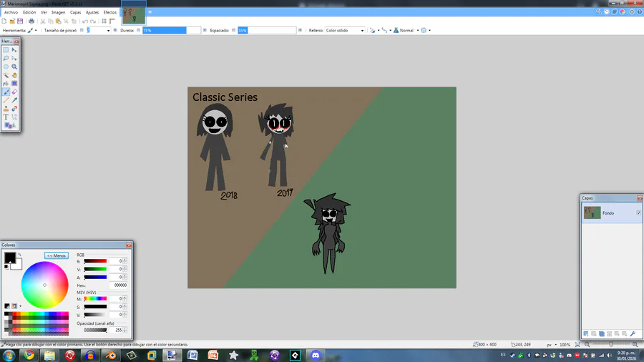The height and width of the screenshot is (362, 644).
Task: Select the Lasso Select tool
Action: 6,58
